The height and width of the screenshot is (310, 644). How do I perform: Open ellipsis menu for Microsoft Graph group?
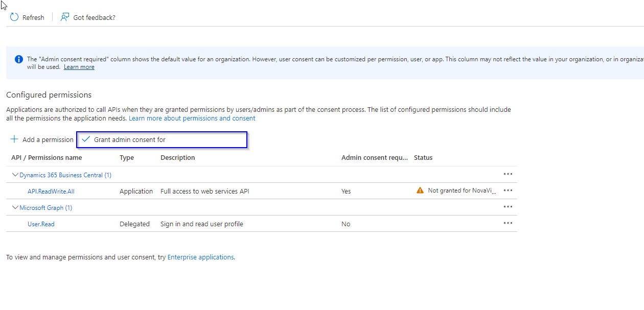[x=508, y=207]
